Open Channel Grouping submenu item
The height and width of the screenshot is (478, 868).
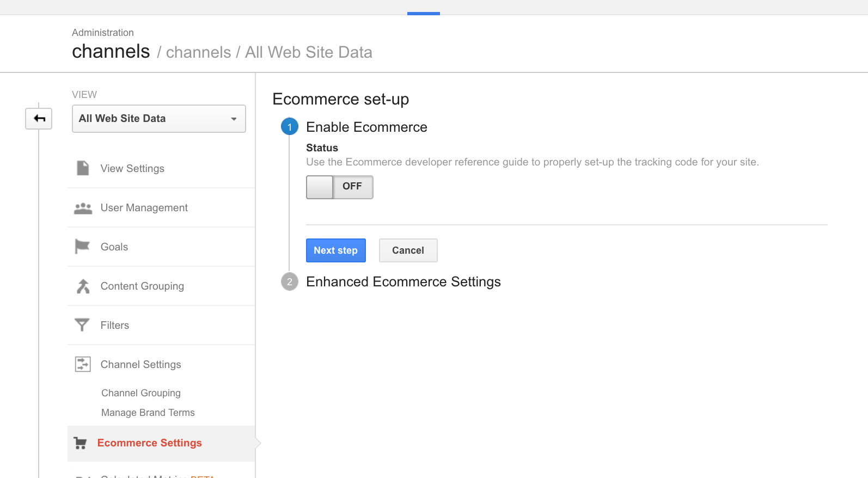(141, 393)
